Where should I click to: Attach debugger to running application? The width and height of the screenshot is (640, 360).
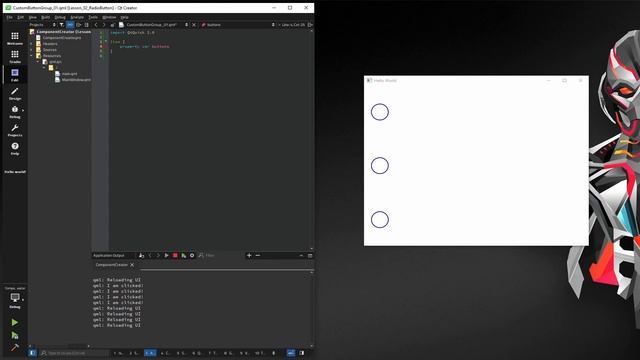184,256
